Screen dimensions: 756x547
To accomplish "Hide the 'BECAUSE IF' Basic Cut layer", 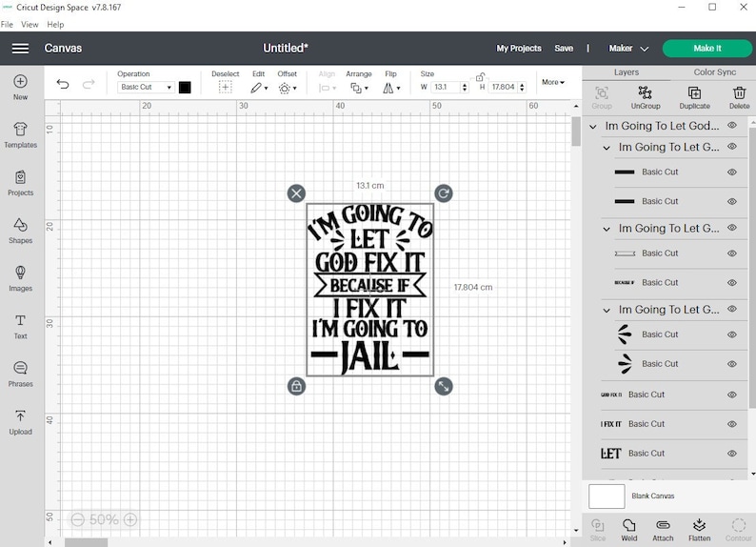I will 732,283.
